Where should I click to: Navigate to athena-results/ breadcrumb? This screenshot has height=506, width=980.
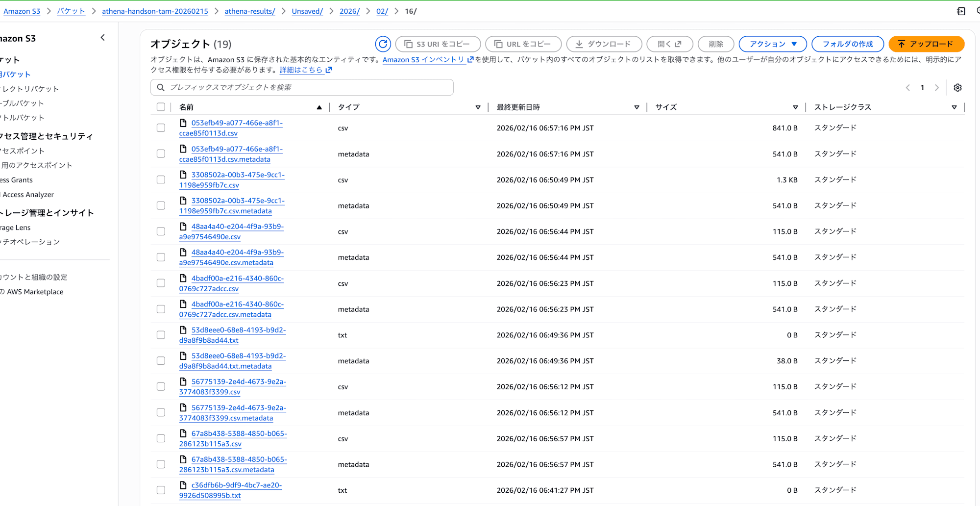(249, 11)
